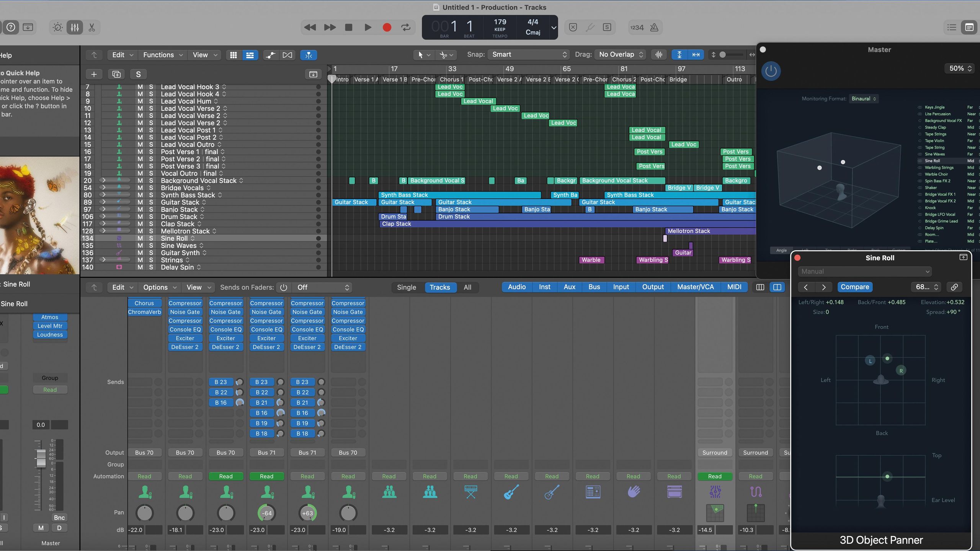Click the Record button in transport
Screen dimensions: 980x551
click(x=387, y=27)
